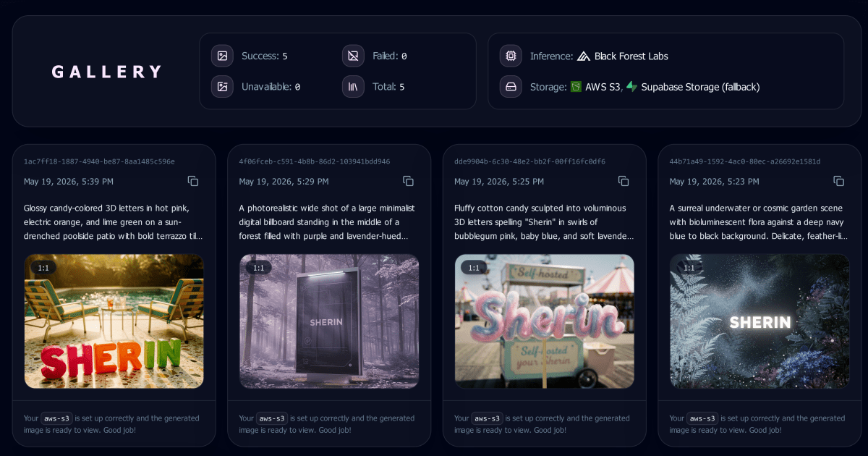This screenshot has width=868, height=456.
Task: Click the Total: 5 count
Action: [388, 87]
